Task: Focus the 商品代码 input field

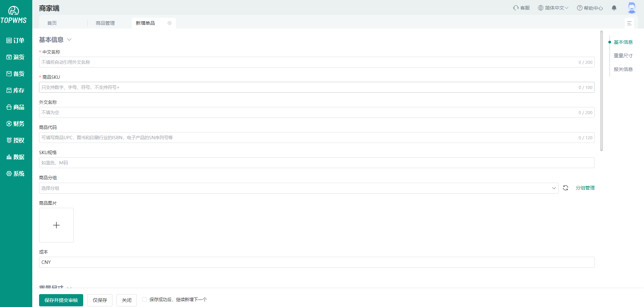Action: click(x=317, y=138)
